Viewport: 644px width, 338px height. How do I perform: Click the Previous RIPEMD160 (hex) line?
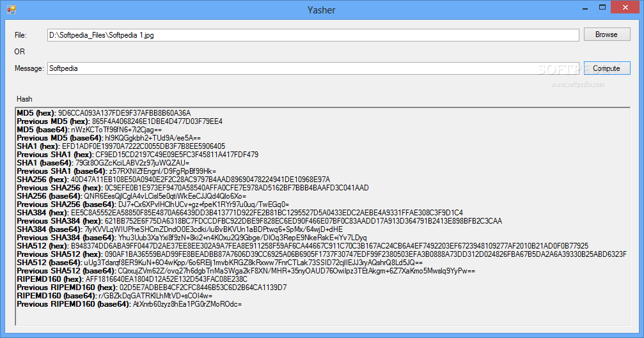[x=152, y=288]
